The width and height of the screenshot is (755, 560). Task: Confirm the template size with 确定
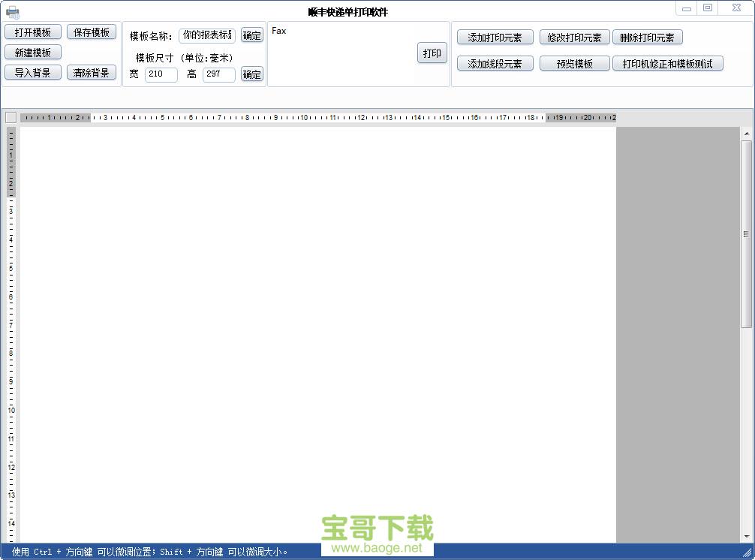[x=251, y=74]
